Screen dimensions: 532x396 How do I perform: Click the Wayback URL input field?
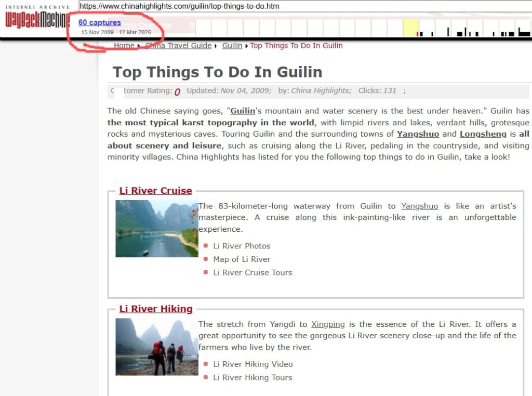click(305, 6)
